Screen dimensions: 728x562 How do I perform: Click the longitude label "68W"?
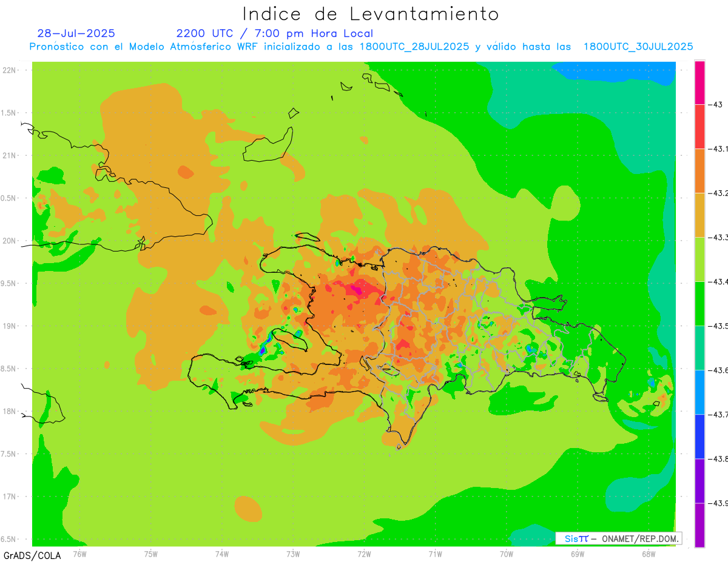coord(648,554)
